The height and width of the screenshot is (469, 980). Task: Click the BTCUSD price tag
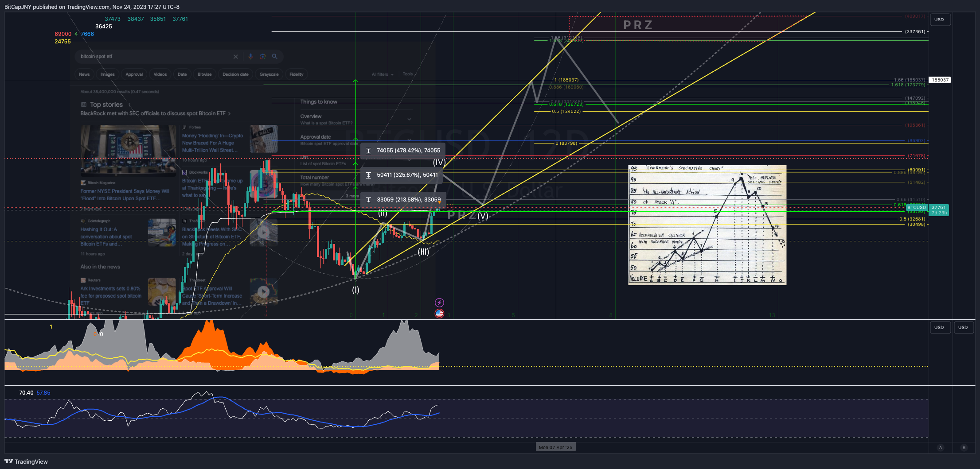click(x=916, y=208)
